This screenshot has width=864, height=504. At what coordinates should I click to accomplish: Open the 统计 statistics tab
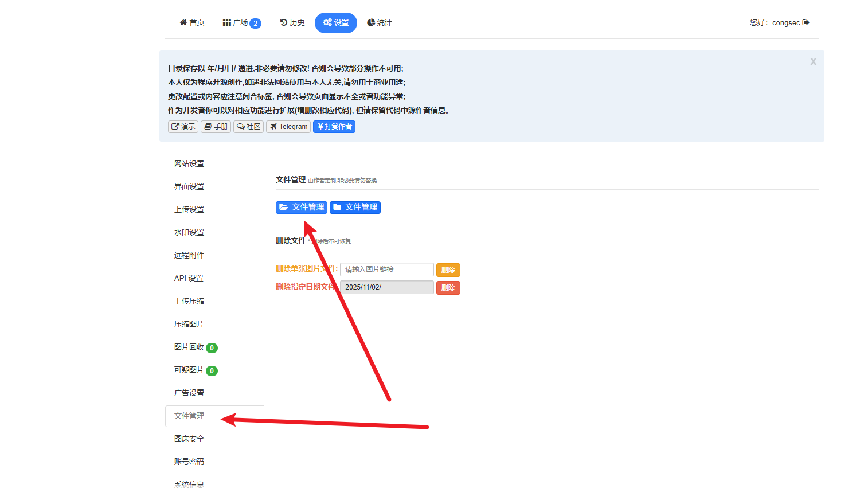[380, 22]
